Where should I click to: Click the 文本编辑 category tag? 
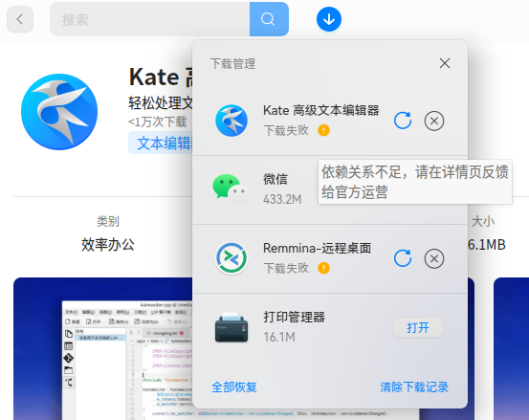click(x=161, y=144)
